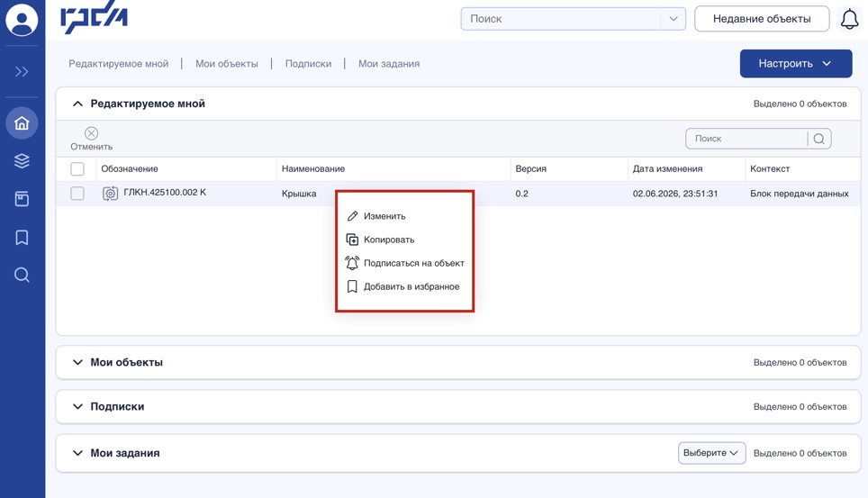The image size is (868, 498).
Task: Expand the Мои объекты section
Action: tap(77, 362)
